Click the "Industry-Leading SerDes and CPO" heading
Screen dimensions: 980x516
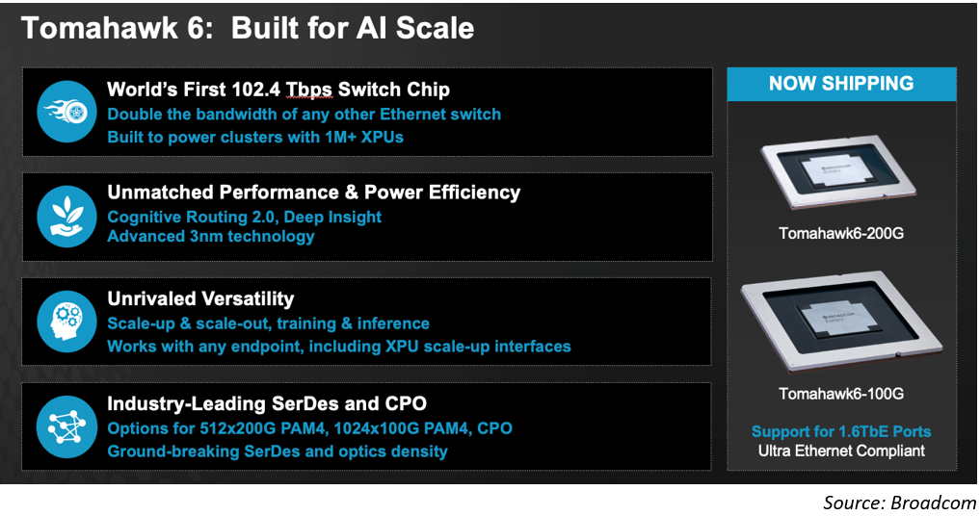click(266, 404)
